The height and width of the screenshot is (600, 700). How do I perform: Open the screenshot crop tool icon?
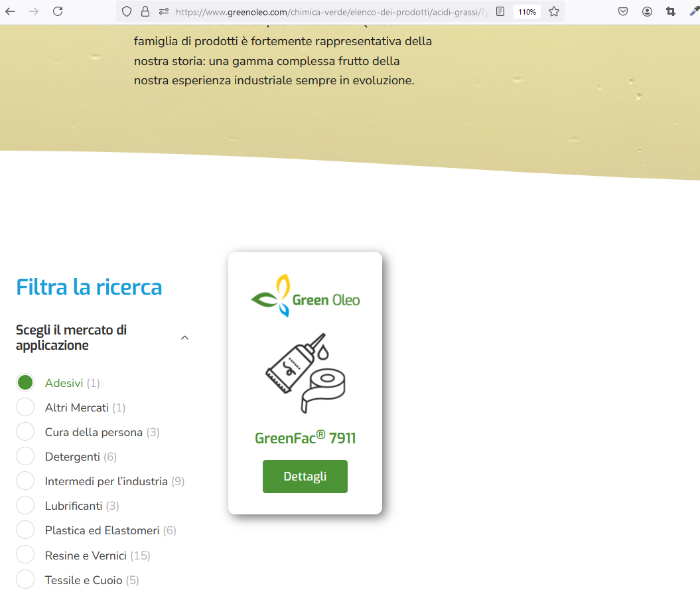coord(671,11)
